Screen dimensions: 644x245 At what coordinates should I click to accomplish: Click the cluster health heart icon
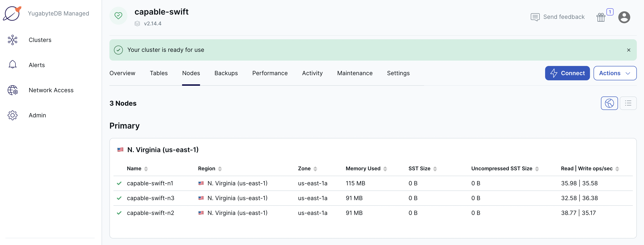pos(119,15)
